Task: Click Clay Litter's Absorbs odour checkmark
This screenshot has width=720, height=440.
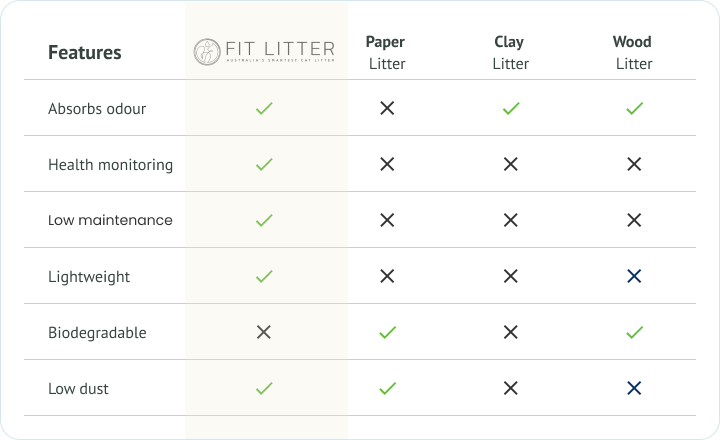Action: [510, 108]
